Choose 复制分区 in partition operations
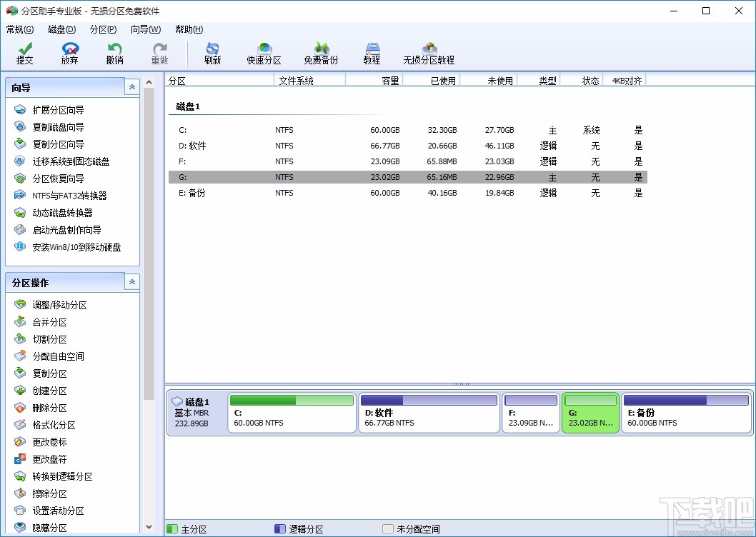Viewport: 756px width, 537px height. 49,373
